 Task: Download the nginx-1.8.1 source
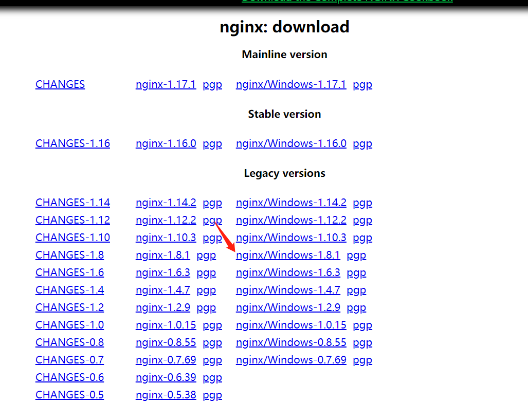click(x=162, y=255)
